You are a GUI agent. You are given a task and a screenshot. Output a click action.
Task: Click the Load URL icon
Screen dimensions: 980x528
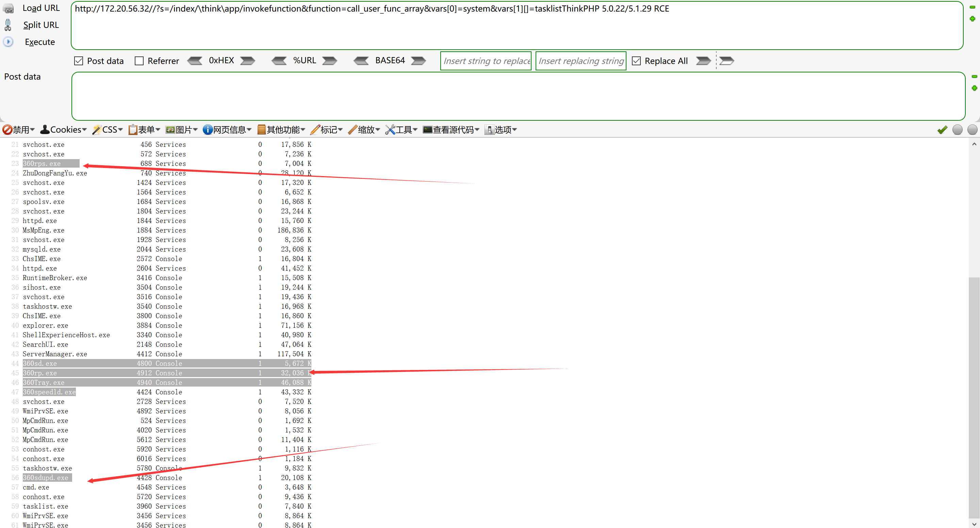coord(8,8)
